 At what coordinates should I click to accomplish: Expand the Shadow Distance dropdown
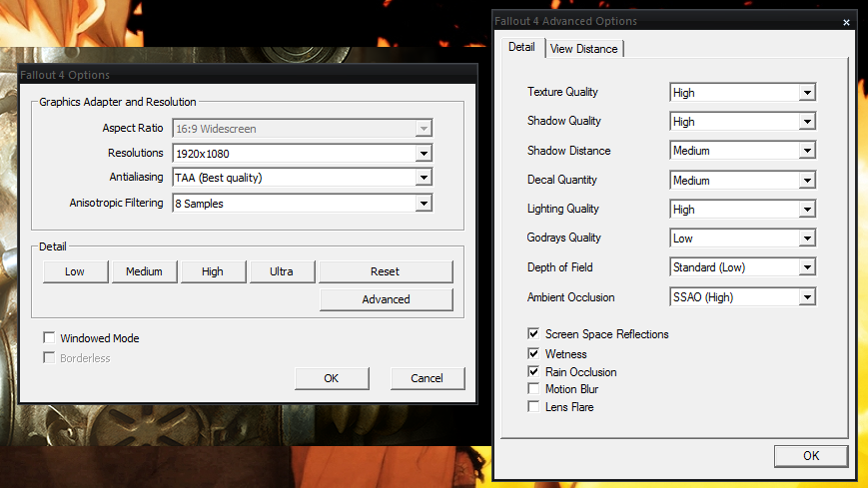pos(742,151)
